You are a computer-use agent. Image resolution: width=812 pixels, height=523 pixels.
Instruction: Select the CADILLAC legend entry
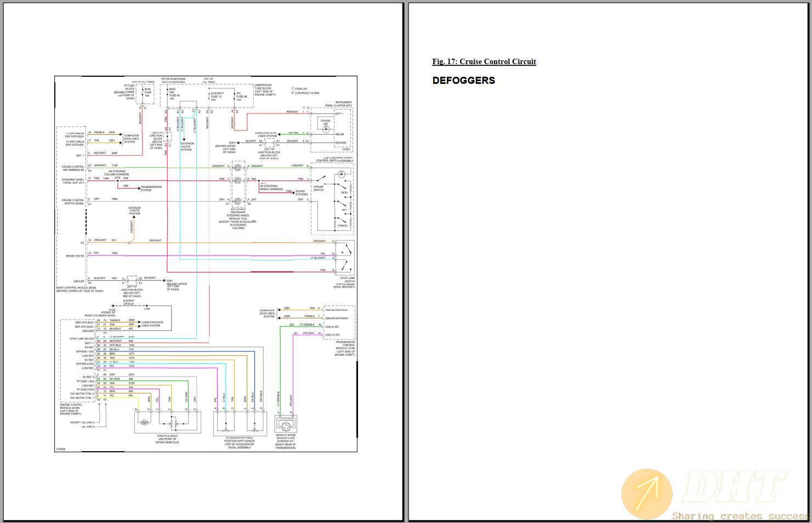pos(300,89)
